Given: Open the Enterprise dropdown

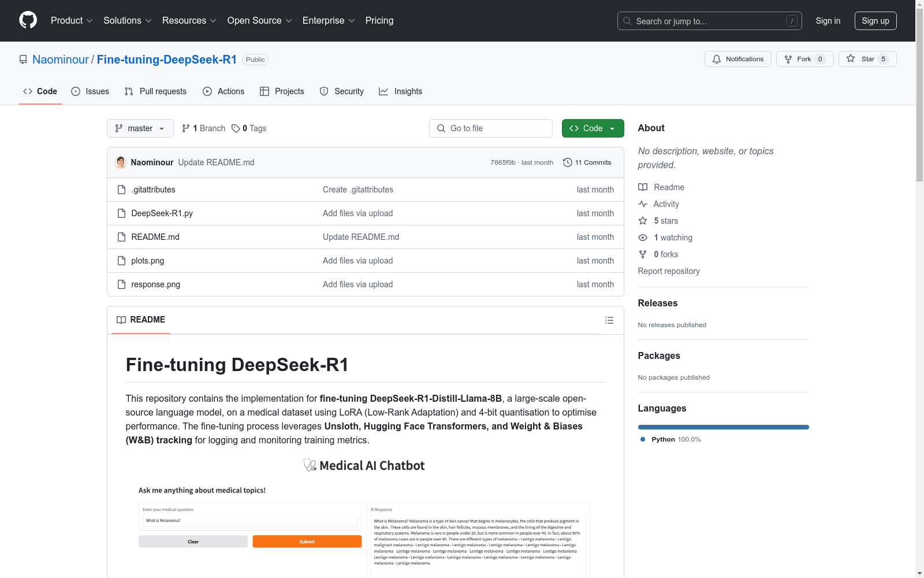Looking at the screenshot, I should click(329, 20).
